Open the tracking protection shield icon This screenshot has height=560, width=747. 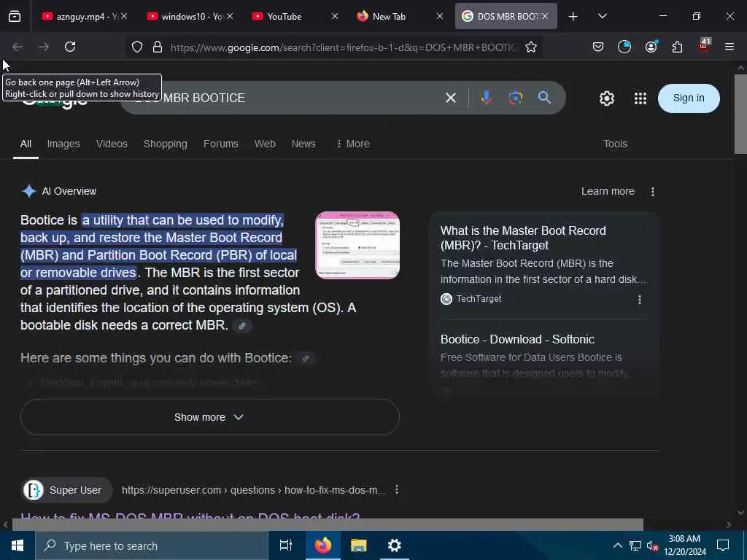pos(137,47)
